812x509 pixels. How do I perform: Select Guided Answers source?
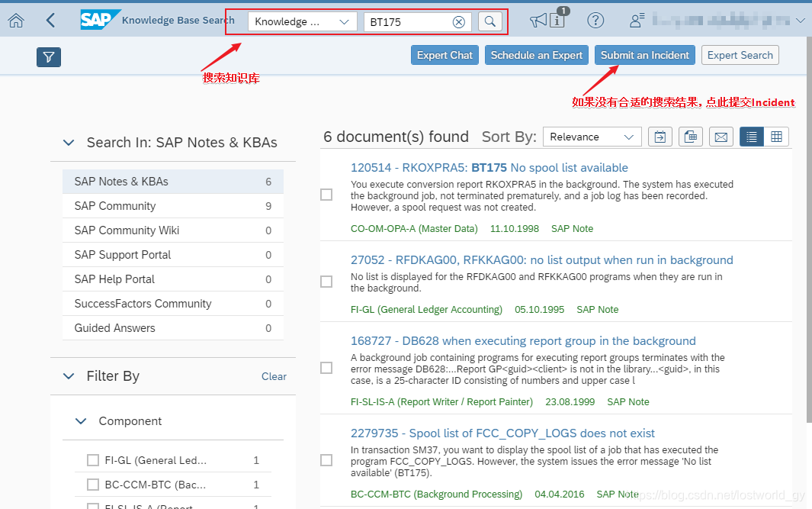(x=173, y=328)
